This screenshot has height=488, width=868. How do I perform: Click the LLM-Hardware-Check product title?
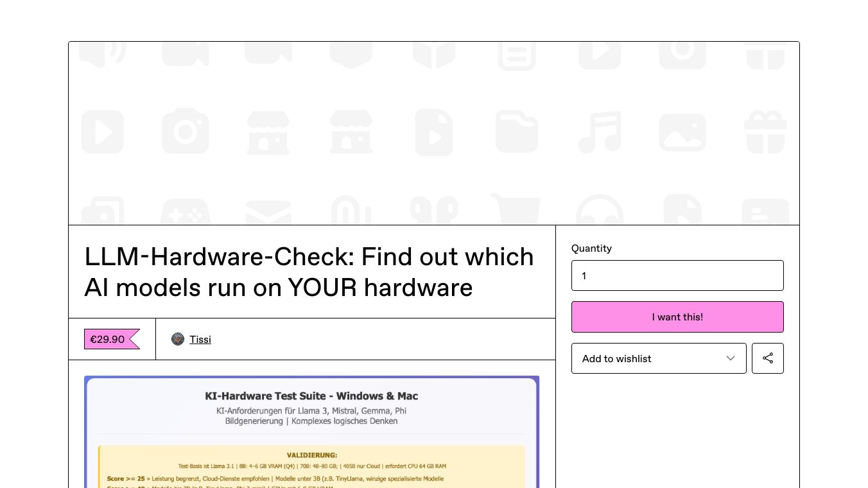(309, 272)
